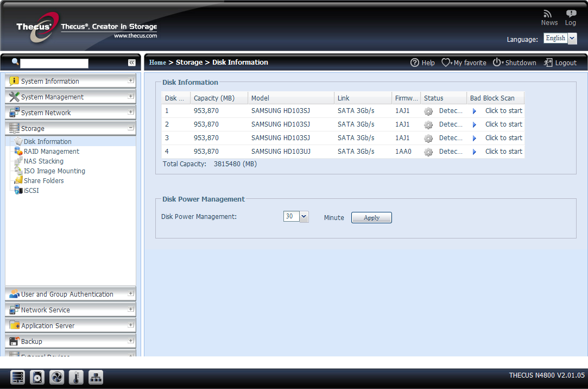588x389 pixels.
Task: Expand the System Information section
Action: click(x=130, y=80)
